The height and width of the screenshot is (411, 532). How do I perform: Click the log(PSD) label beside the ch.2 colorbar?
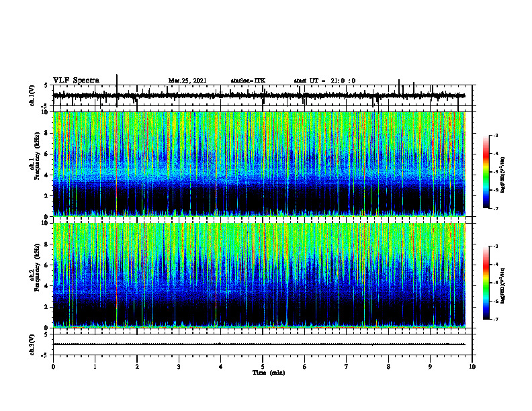tap(503, 285)
